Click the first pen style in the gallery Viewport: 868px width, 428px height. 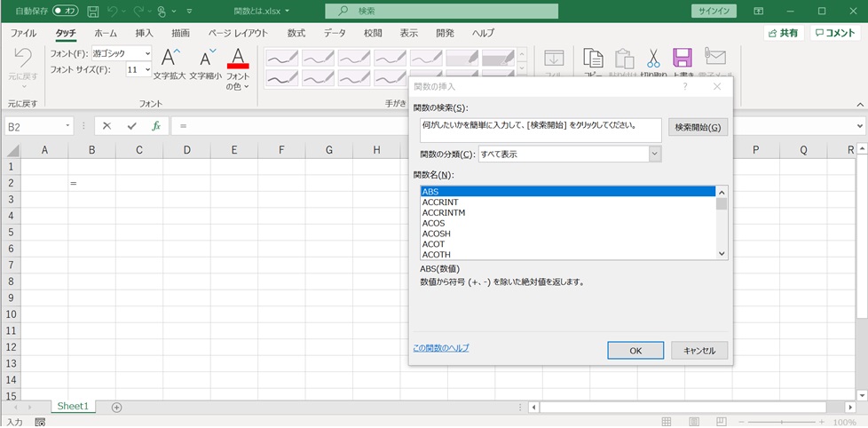[281, 57]
